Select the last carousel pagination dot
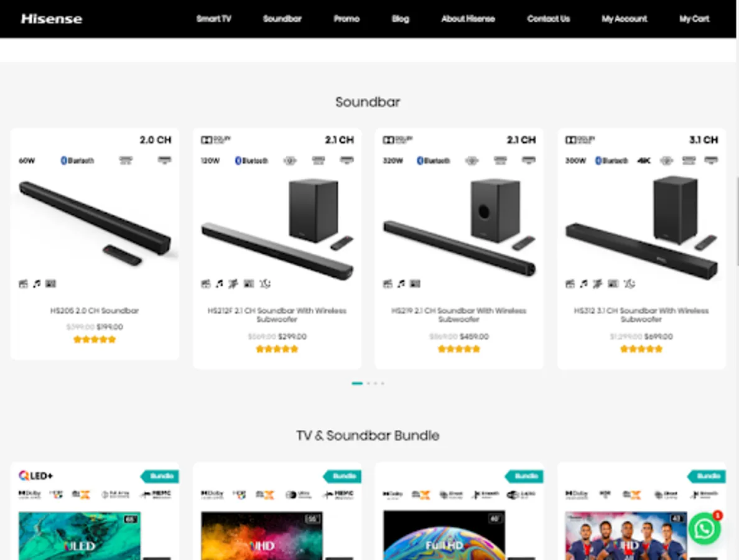Viewport: 739px width, 560px height. [x=383, y=383]
